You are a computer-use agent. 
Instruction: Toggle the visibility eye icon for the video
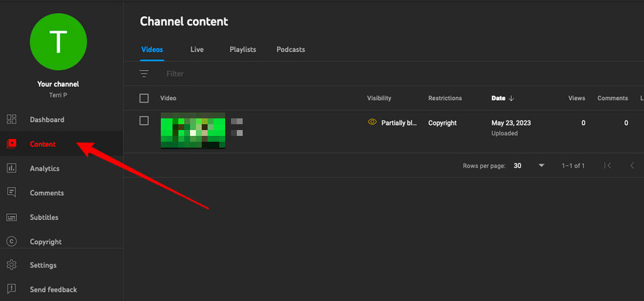click(372, 122)
